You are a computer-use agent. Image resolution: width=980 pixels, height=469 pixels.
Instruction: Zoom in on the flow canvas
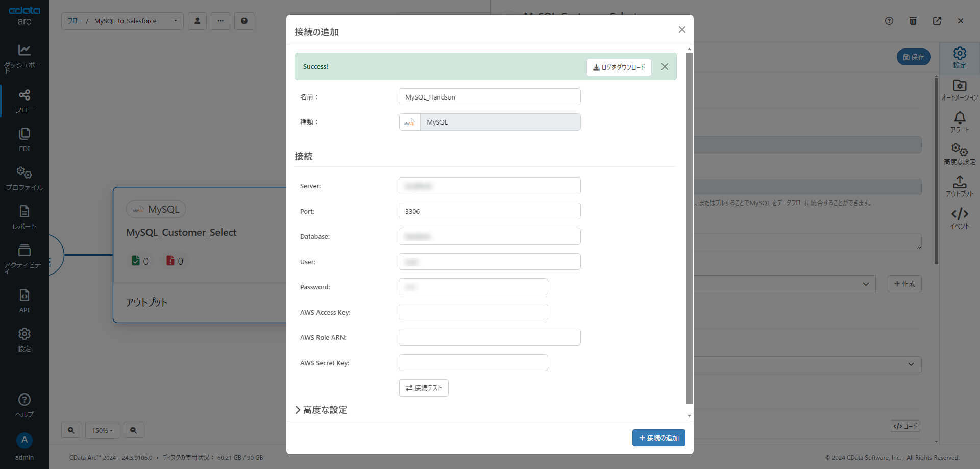[x=71, y=430]
